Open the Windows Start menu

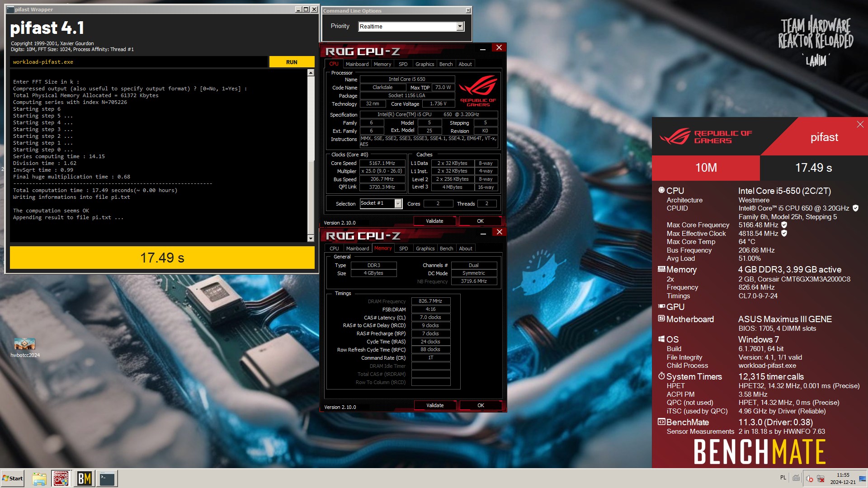tap(13, 479)
